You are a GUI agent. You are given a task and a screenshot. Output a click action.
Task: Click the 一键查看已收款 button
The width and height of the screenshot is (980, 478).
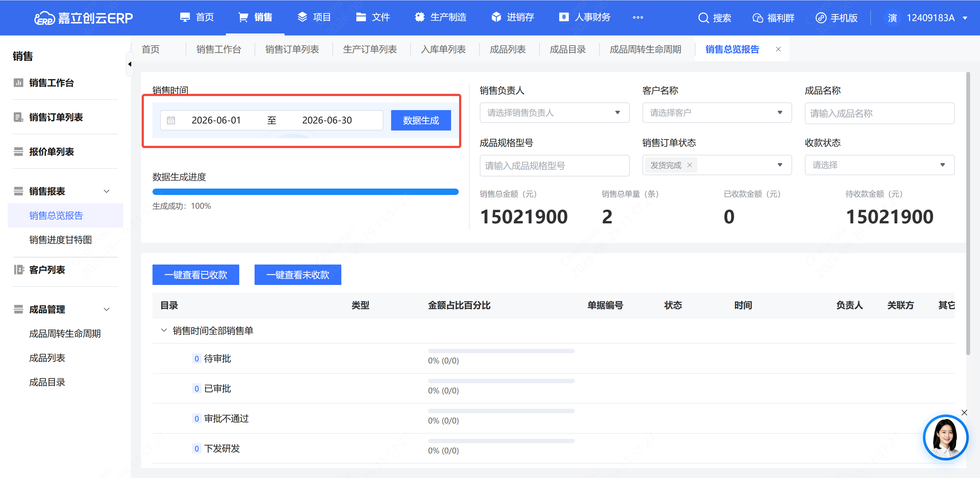coord(196,274)
